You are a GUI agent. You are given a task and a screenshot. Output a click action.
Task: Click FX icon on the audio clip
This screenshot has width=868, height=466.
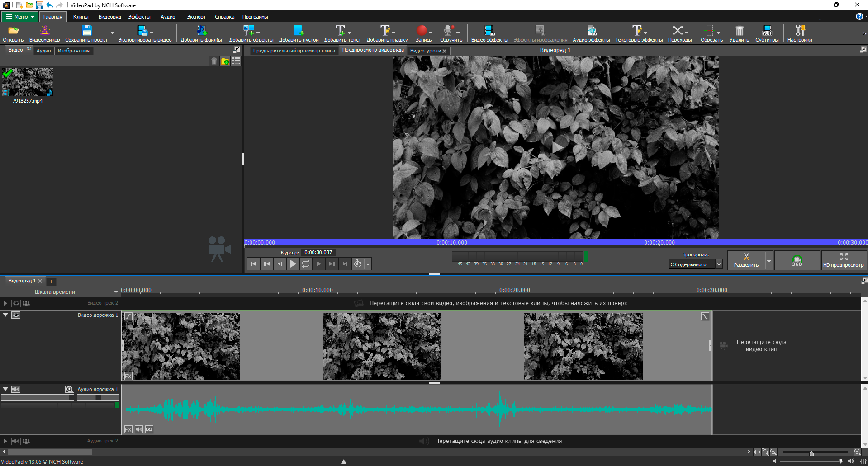[128, 429]
